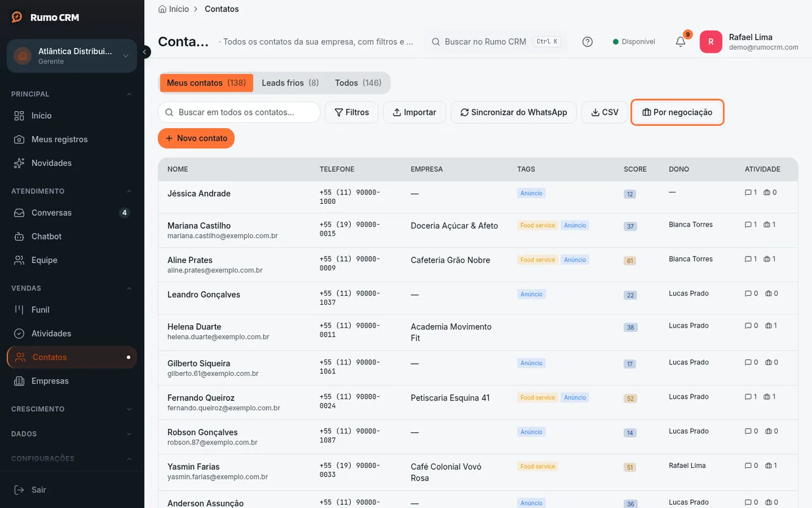Screen dimensions: 812x508
Task: Click the Food service tag on Yasmin Farias
Action: click(x=537, y=467)
